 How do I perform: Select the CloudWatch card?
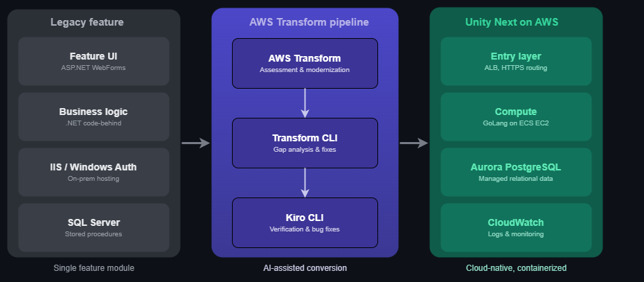pyautogui.click(x=516, y=227)
